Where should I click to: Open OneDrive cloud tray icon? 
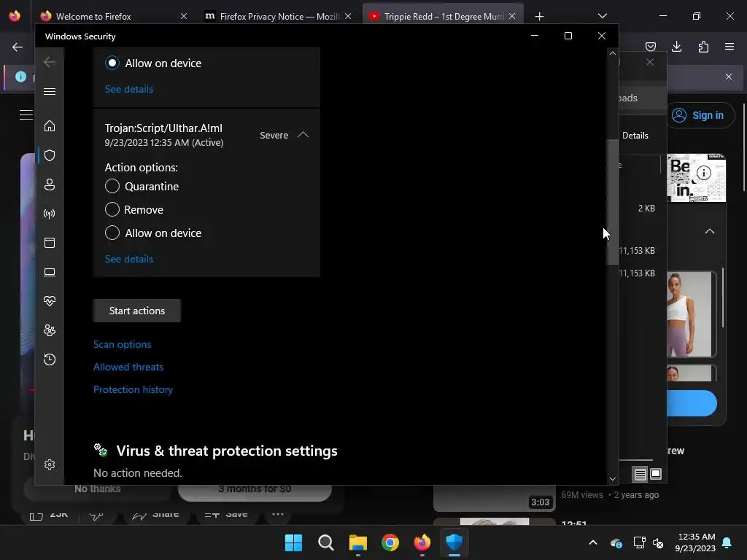[x=616, y=542]
